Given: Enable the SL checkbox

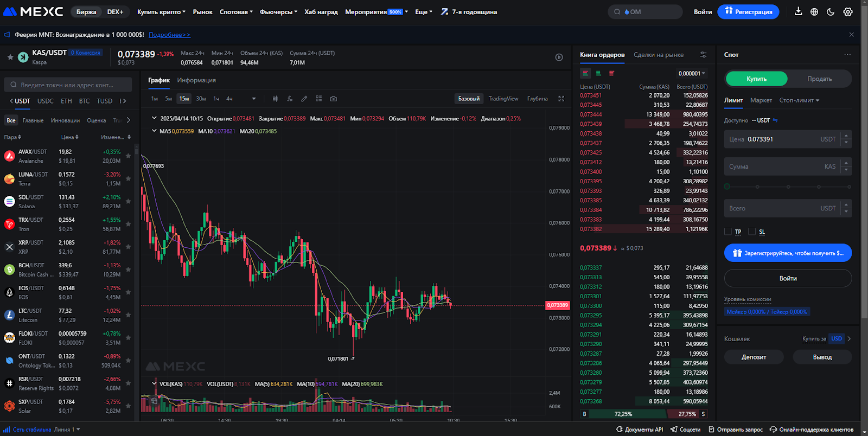Looking at the screenshot, I should click(x=752, y=232).
